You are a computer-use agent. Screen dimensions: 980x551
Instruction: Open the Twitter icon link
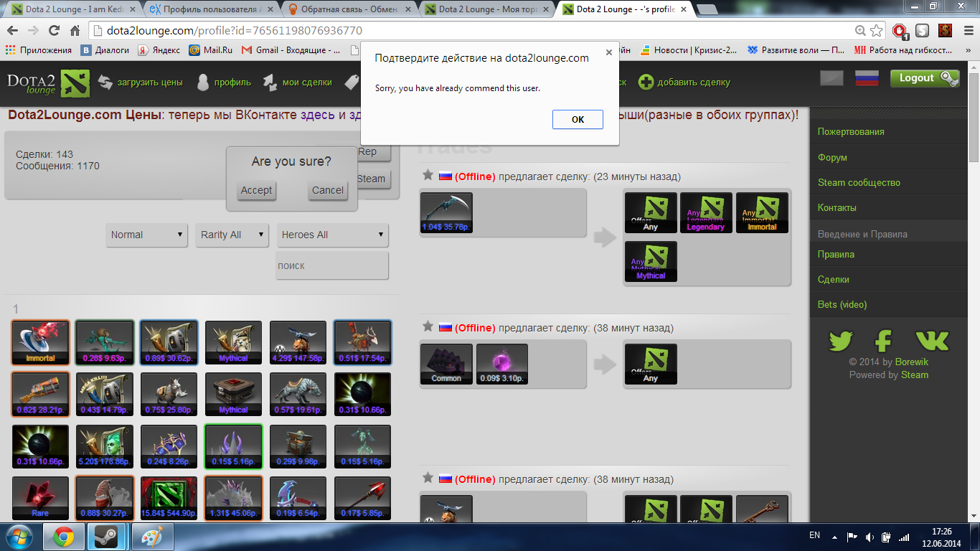click(840, 340)
